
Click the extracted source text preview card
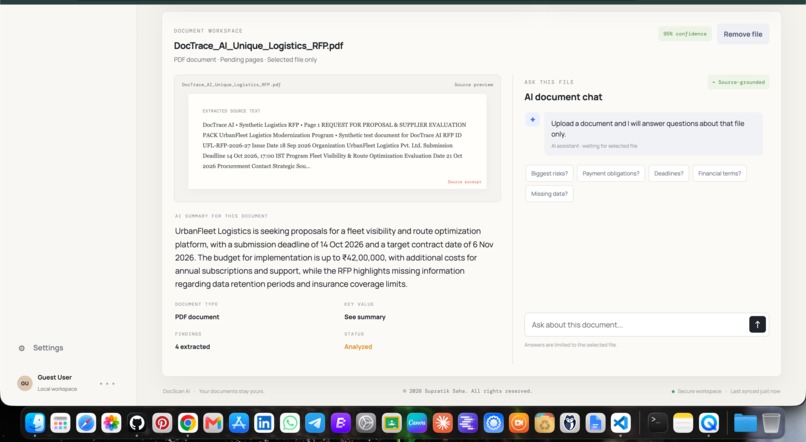[x=337, y=141]
